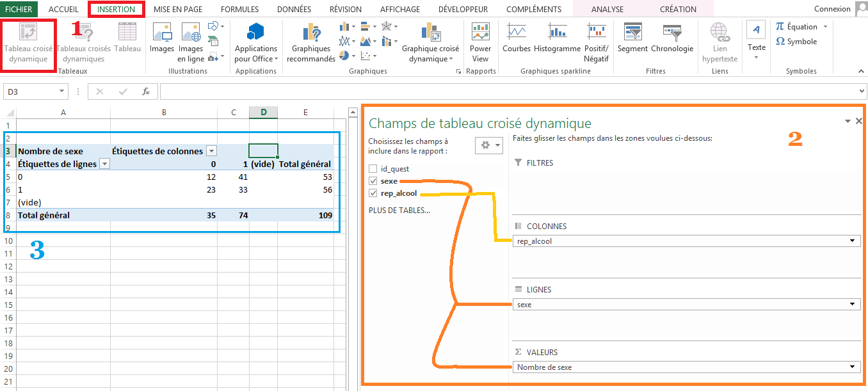Uncheck the sexe field checkbox
The image size is (868, 391).
pos(373,181)
